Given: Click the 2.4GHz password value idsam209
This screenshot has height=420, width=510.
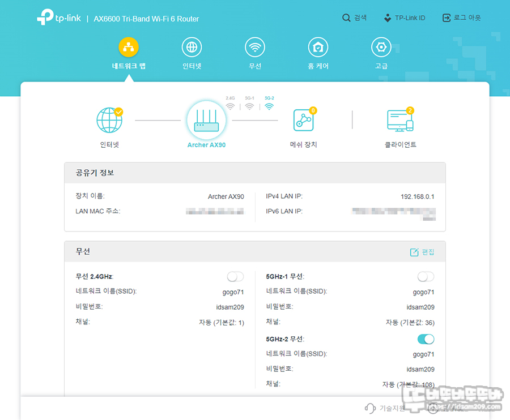Looking at the screenshot, I should [230, 307].
